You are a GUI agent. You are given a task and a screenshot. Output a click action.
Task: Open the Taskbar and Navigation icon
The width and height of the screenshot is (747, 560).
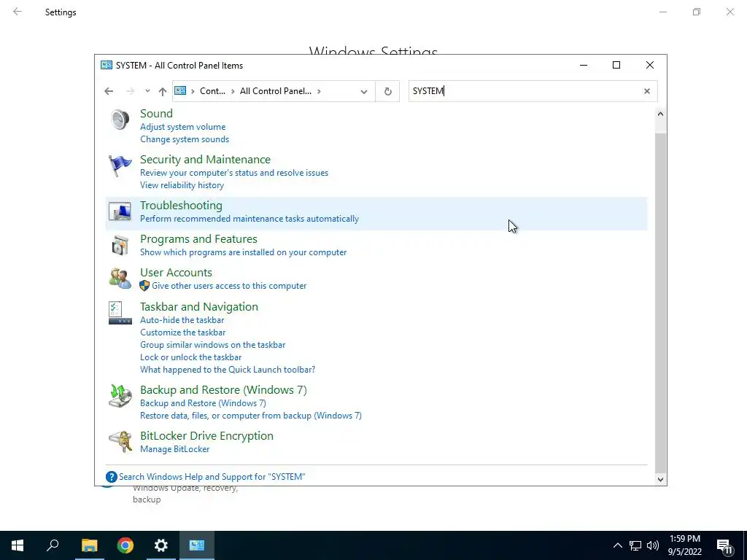tap(120, 313)
